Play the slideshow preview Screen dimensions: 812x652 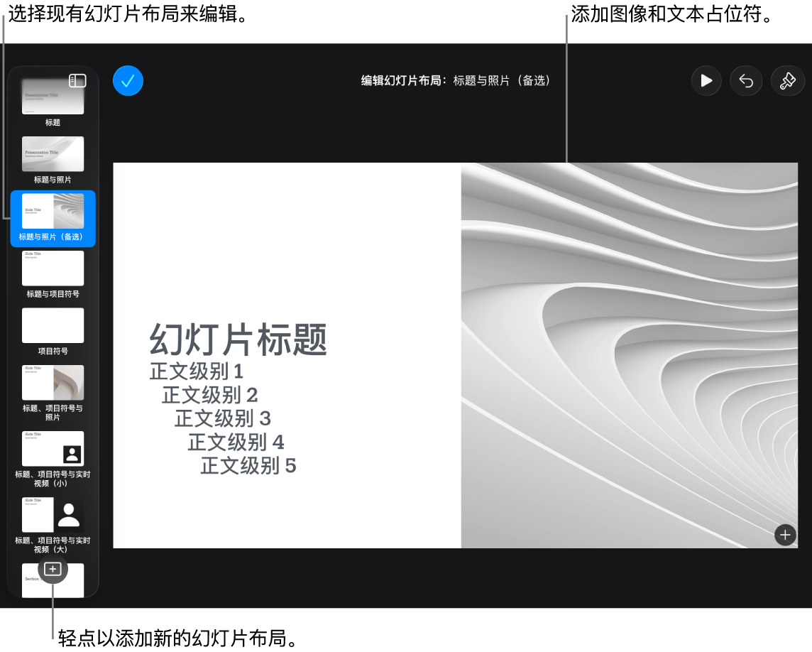click(706, 81)
